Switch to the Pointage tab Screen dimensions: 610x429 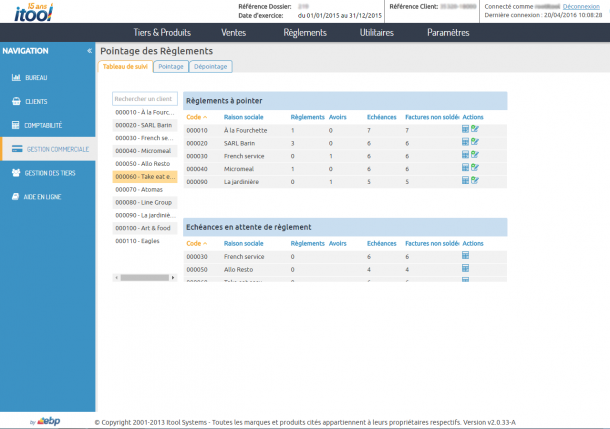170,66
